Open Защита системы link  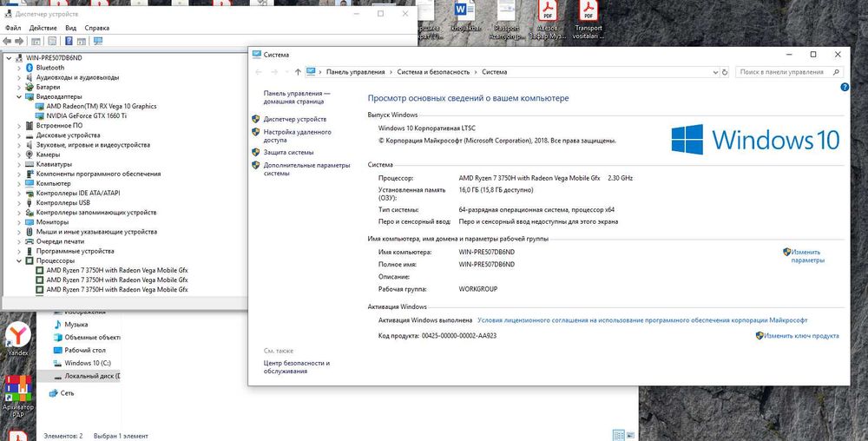coord(288,152)
